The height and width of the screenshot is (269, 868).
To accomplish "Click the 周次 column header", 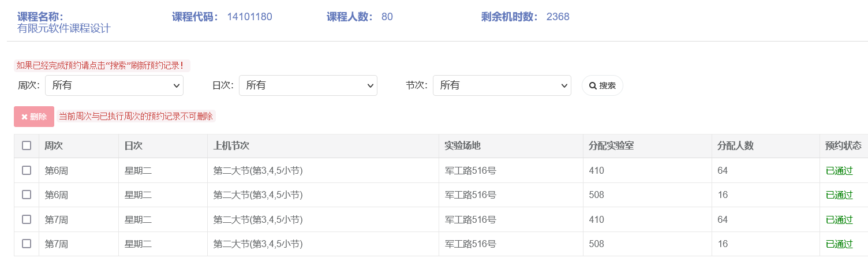I will click(x=54, y=146).
